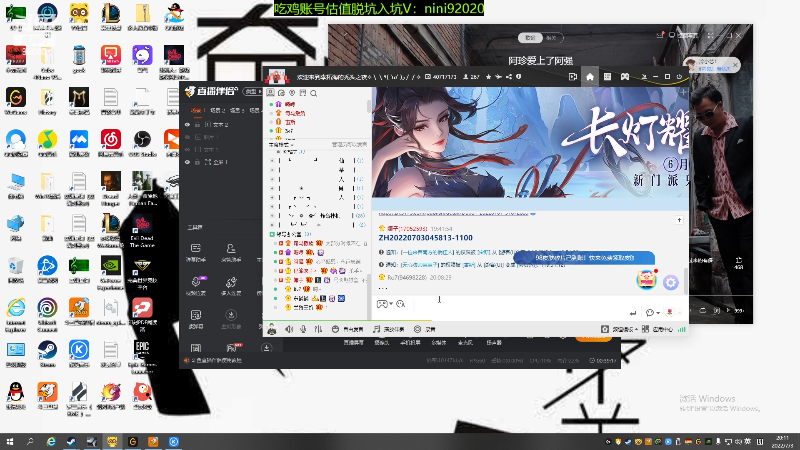Click the send enter-arrow button in chat input

633,313
